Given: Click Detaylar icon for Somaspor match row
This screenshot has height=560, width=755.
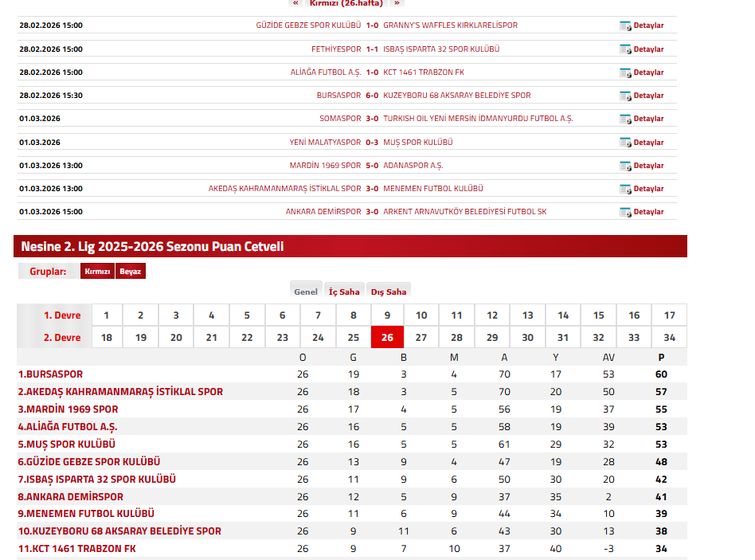Looking at the screenshot, I should tap(625, 119).
